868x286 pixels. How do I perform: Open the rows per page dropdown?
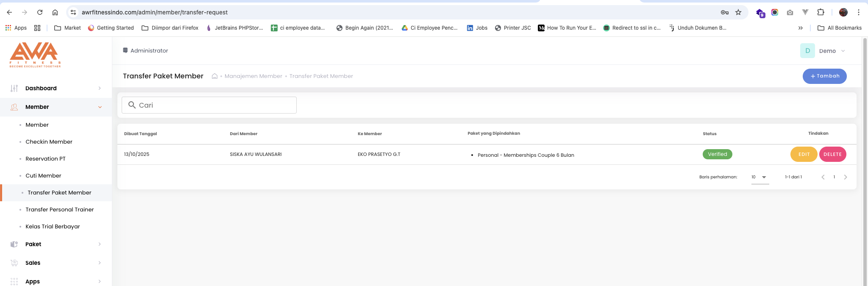[760, 177]
